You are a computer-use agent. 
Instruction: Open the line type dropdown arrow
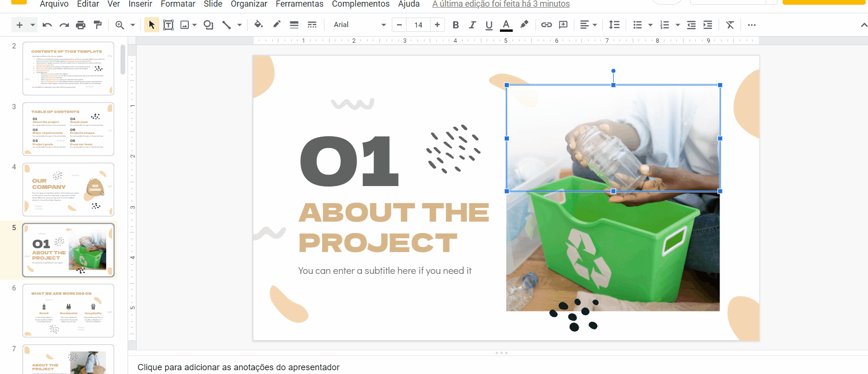240,25
